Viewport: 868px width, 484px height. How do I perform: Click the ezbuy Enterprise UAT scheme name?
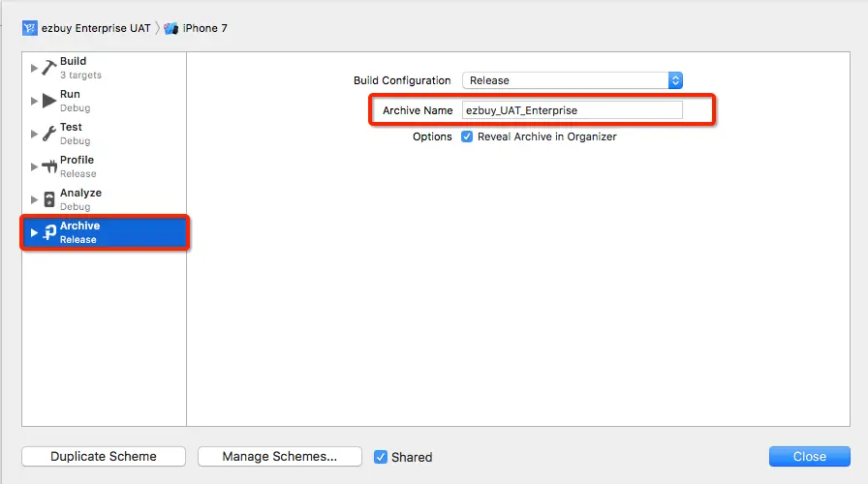[x=96, y=28]
